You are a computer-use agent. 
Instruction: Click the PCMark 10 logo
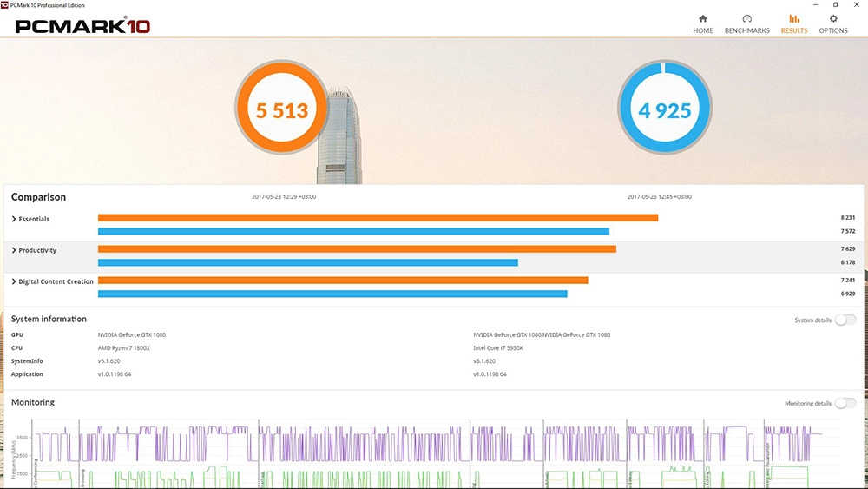82,25
